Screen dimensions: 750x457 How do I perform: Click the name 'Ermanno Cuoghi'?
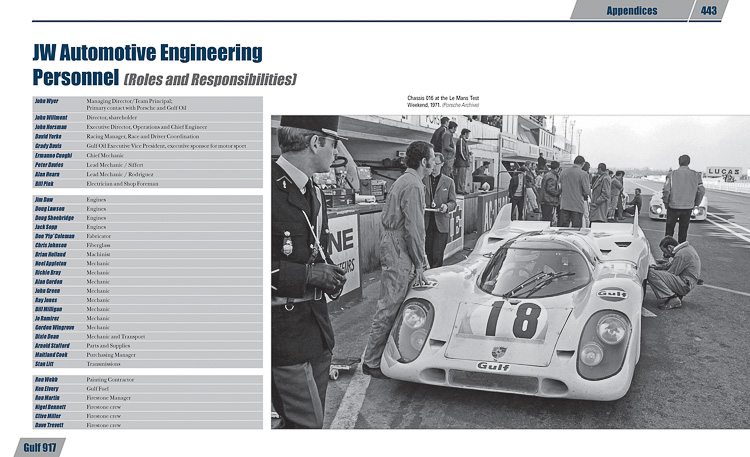tap(53, 156)
